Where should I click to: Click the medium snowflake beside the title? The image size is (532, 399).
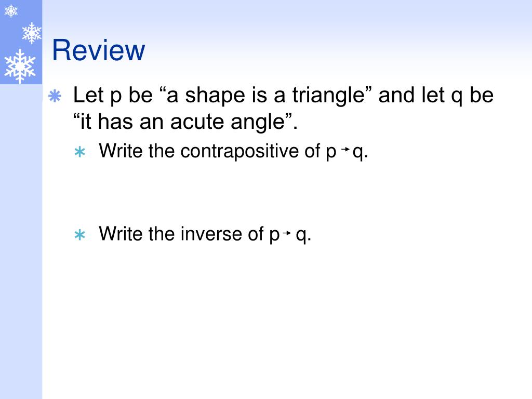(32, 33)
